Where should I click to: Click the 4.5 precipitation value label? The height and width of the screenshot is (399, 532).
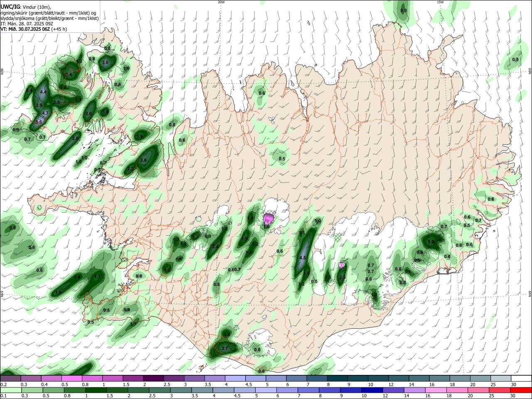[x=303, y=258]
